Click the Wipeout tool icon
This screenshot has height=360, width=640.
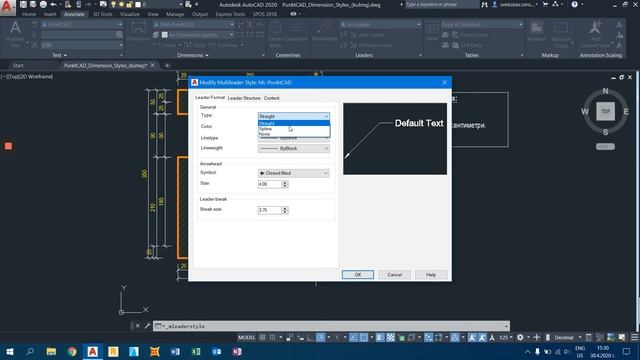[536, 28]
